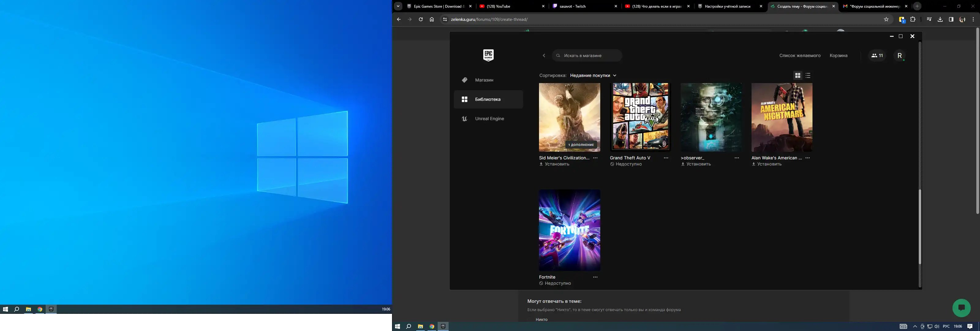Screen dimensions: 980x331
Task: Open Chrome three-dot menu
Action: (x=973, y=19)
